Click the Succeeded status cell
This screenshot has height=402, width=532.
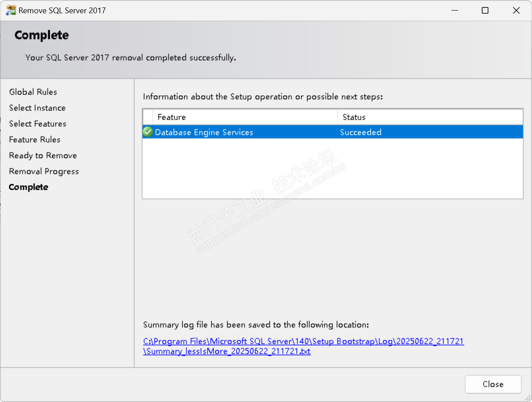tap(361, 132)
